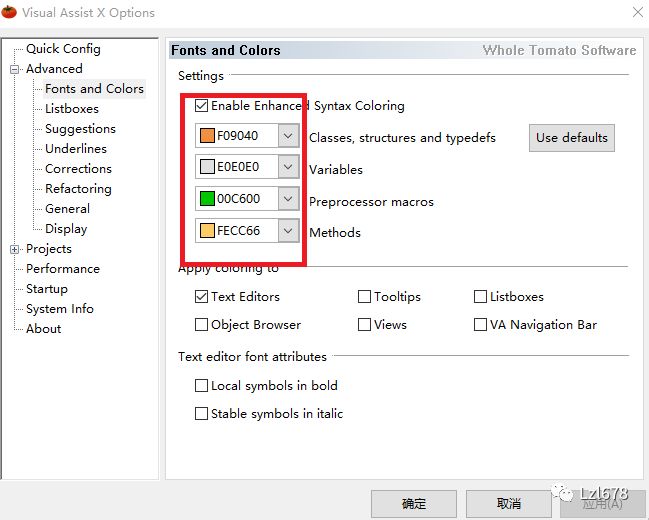The width and height of the screenshot is (649, 520).
Task: Enable the Views checkbox
Action: 364,325
